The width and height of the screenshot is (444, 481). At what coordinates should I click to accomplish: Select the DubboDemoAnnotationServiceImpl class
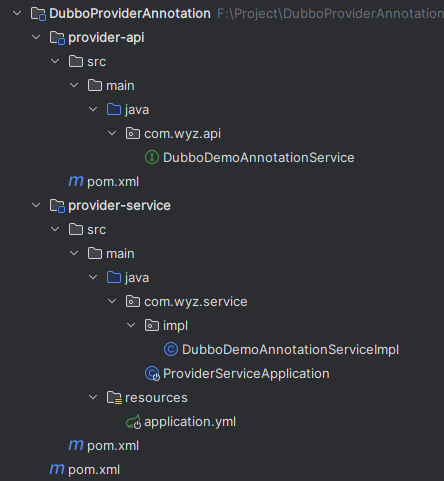click(x=290, y=350)
